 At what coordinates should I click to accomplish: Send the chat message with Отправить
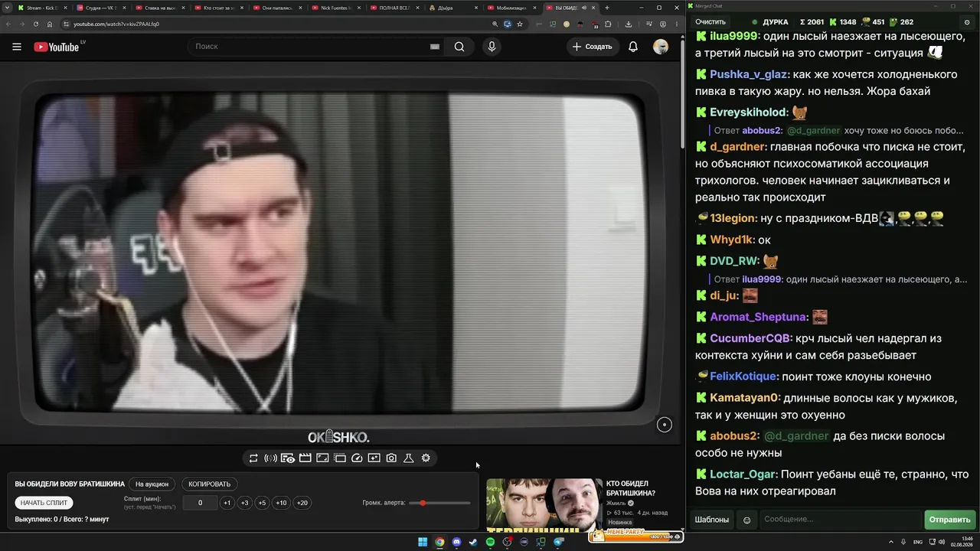point(949,520)
